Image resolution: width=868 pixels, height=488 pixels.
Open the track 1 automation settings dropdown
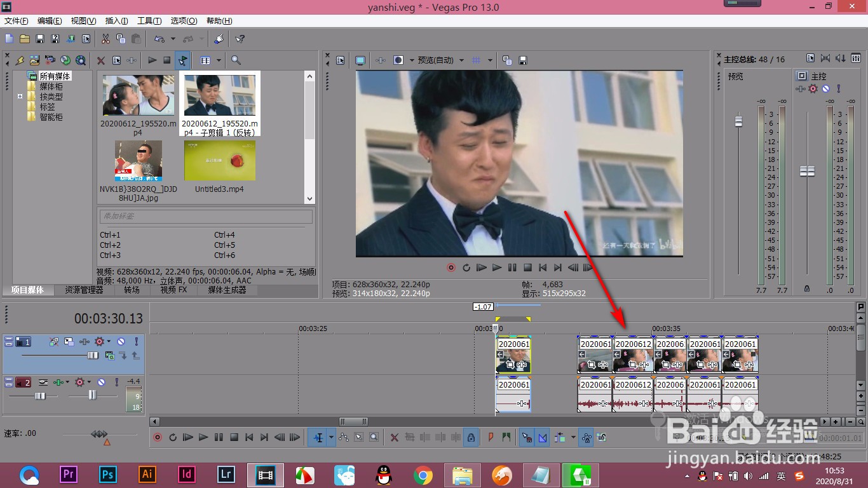pyautogui.click(x=109, y=341)
